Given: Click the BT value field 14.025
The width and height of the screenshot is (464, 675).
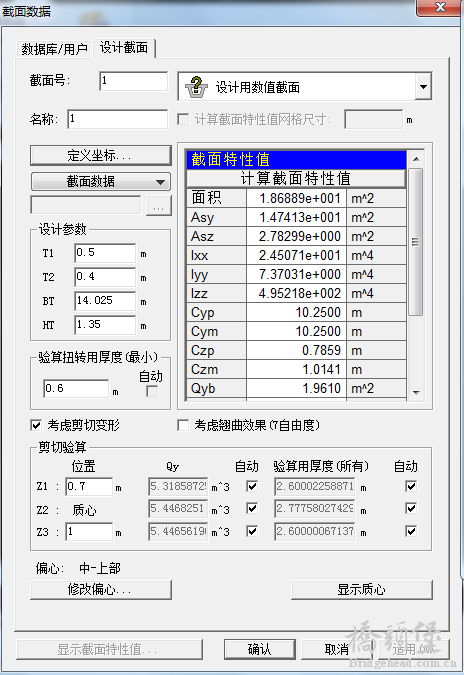Looking at the screenshot, I should (x=105, y=300).
